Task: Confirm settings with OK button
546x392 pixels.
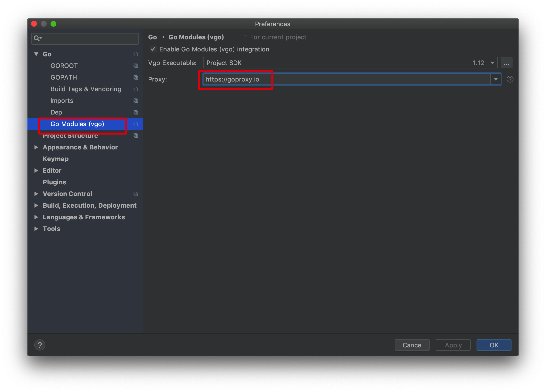Action: tap(494, 345)
